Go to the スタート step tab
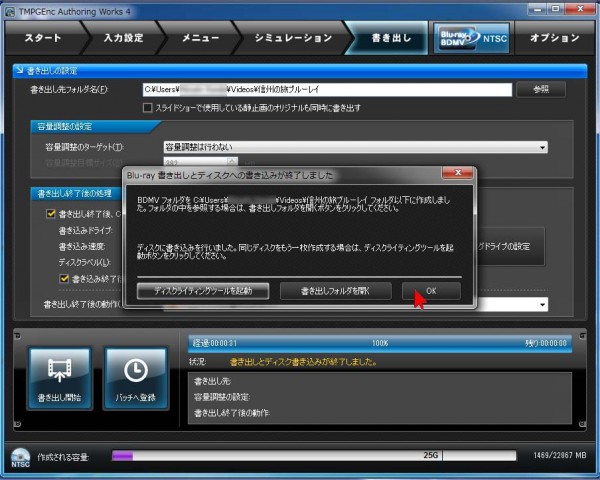Viewport: 600px width, 480px height. (x=43, y=38)
